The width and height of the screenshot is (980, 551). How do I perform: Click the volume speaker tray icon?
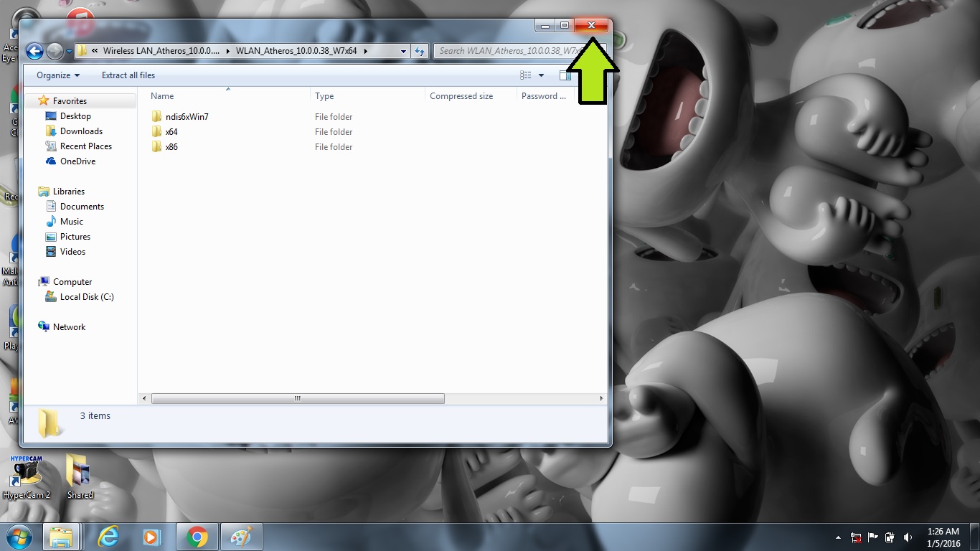point(908,537)
